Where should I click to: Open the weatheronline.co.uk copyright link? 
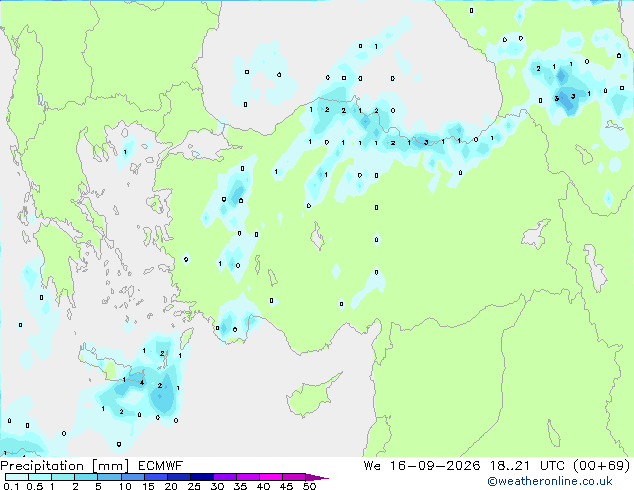click(549, 481)
